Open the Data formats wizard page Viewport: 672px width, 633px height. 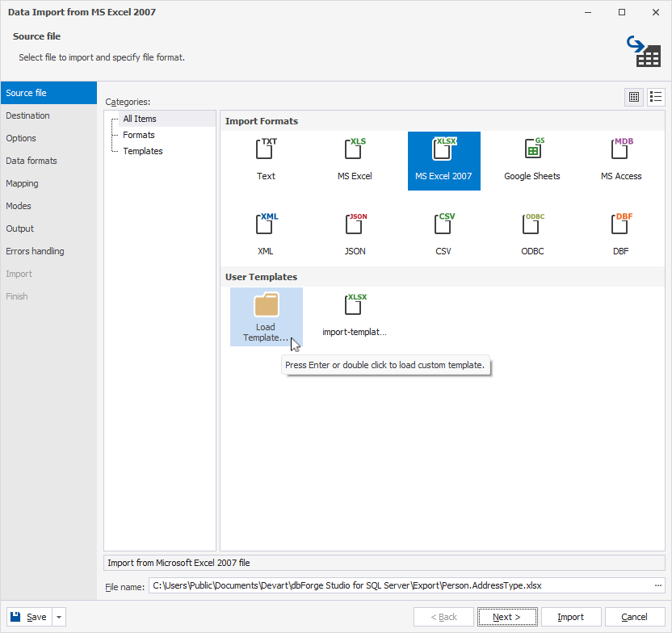48,161
